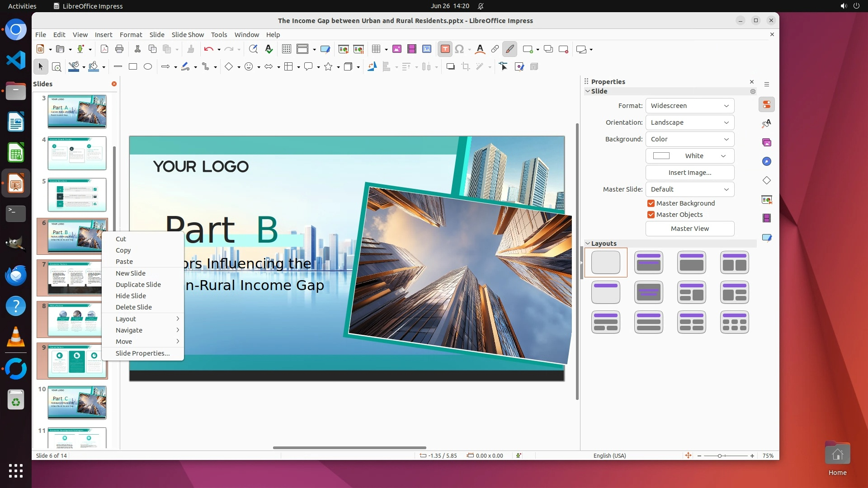Collapse the Layouts section expander
Image resolution: width=868 pixels, height=488 pixels.
tap(588, 244)
